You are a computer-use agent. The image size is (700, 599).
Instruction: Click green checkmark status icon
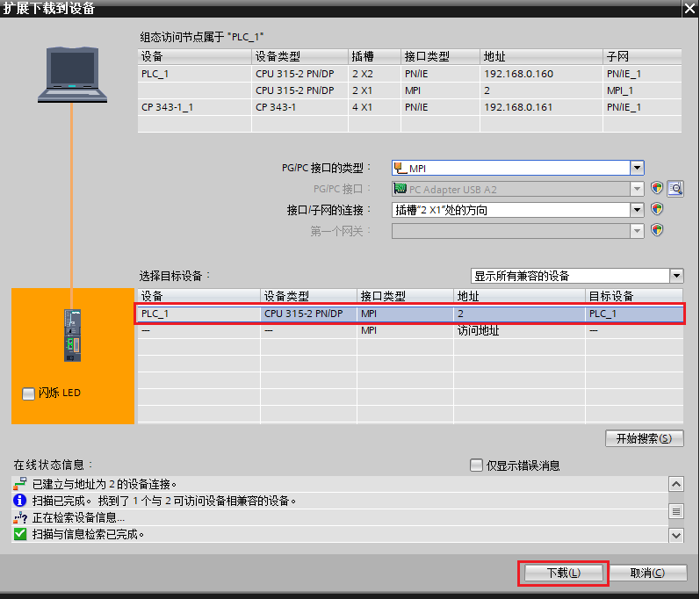20,534
